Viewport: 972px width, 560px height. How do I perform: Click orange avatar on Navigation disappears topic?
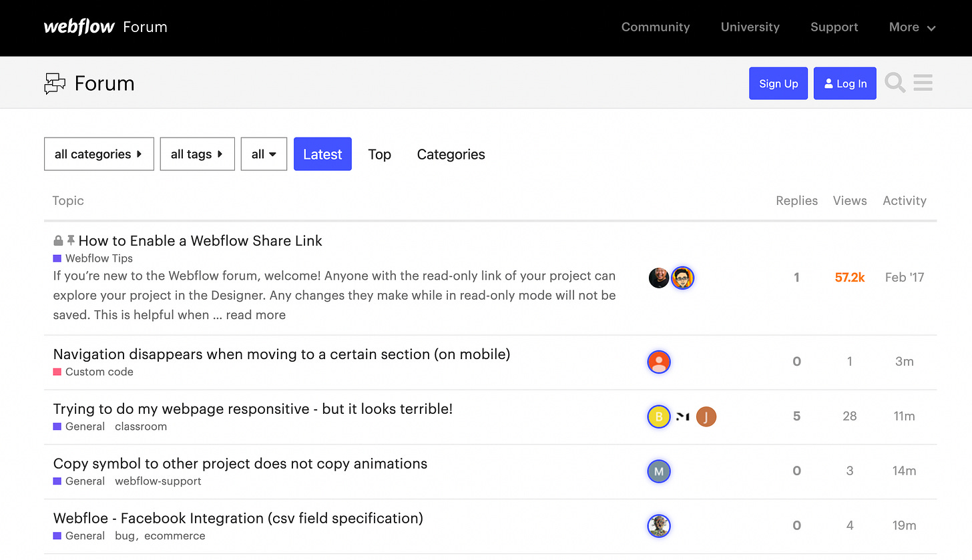click(x=659, y=362)
